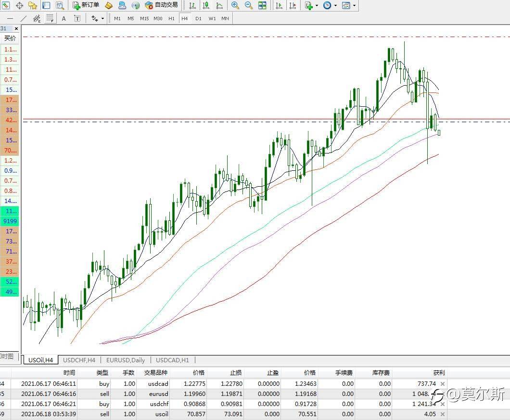Draw trendline tool in toolbar
Image resolution: width=510 pixels, height=420 pixels.
(x=24, y=19)
